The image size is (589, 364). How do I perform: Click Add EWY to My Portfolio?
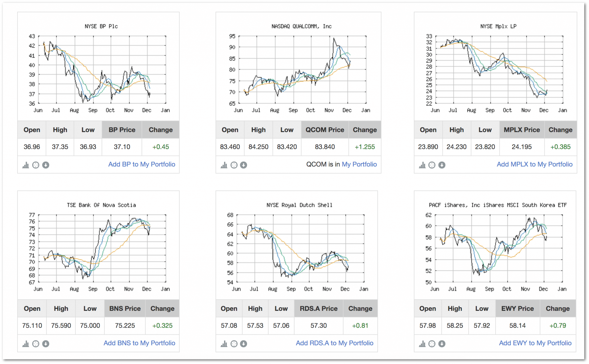535,343
